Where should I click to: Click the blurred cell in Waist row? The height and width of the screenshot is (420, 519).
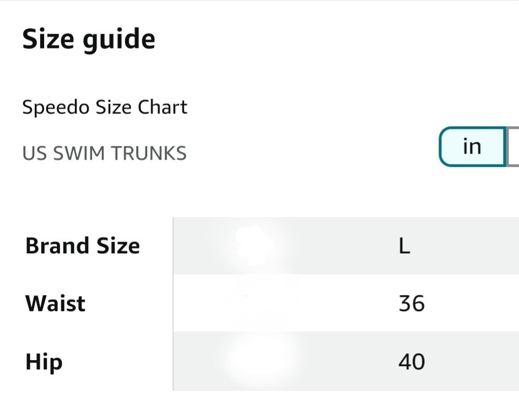click(262, 303)
